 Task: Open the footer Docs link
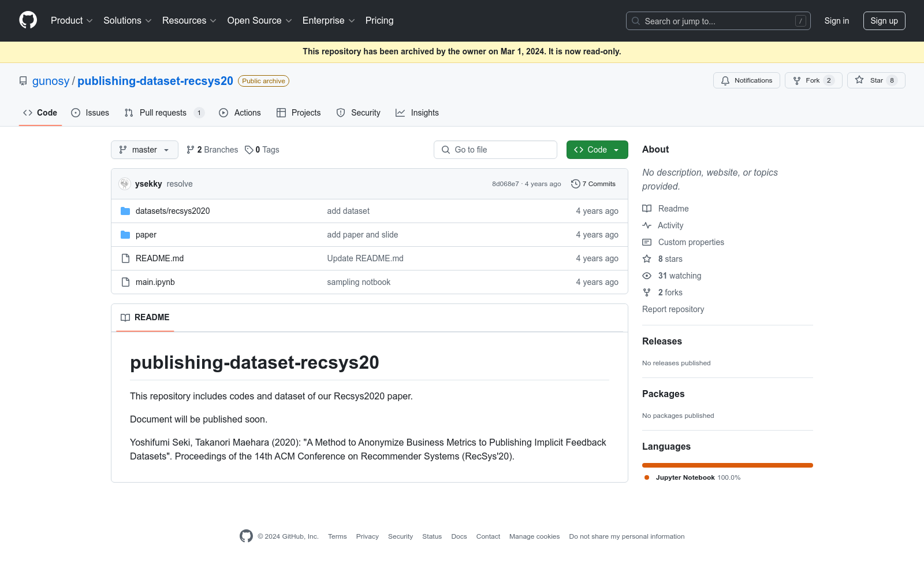[x=459, y=536]
